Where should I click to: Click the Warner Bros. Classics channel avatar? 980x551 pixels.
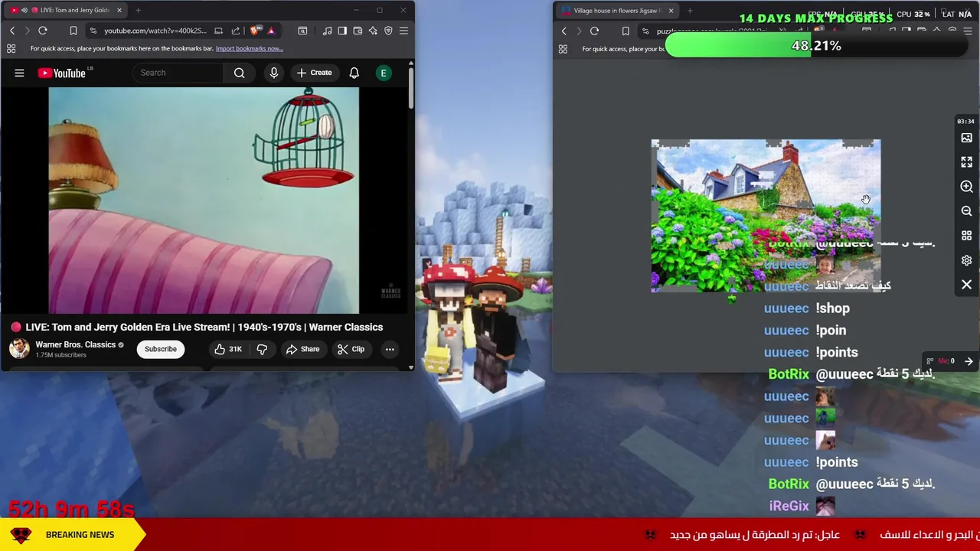(19, 349)
